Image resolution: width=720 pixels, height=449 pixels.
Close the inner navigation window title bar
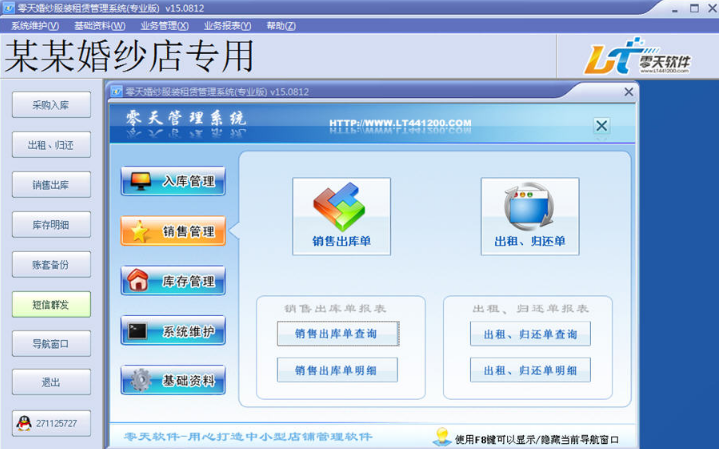(x=629, y=92)
